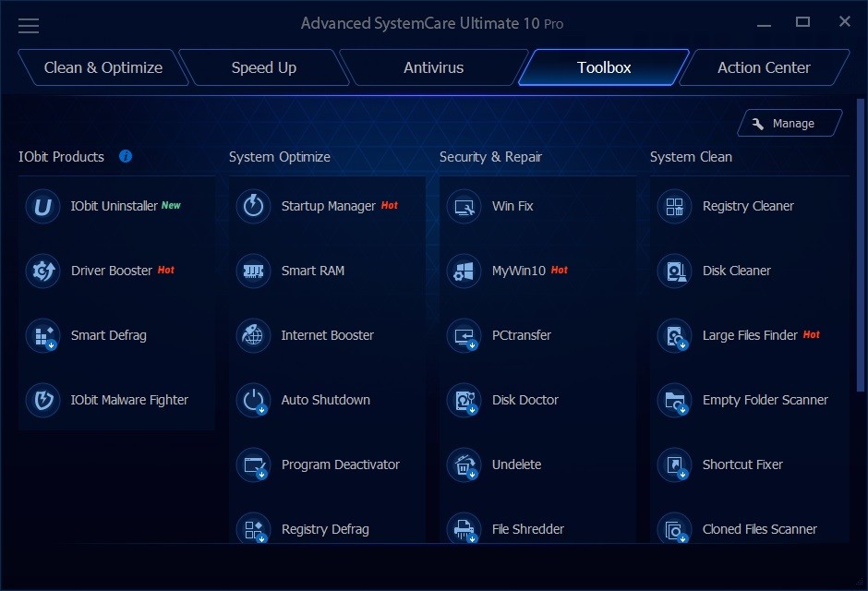Click the Startup Manager icon
868x591 pixels.
click(x=253, y=207)
